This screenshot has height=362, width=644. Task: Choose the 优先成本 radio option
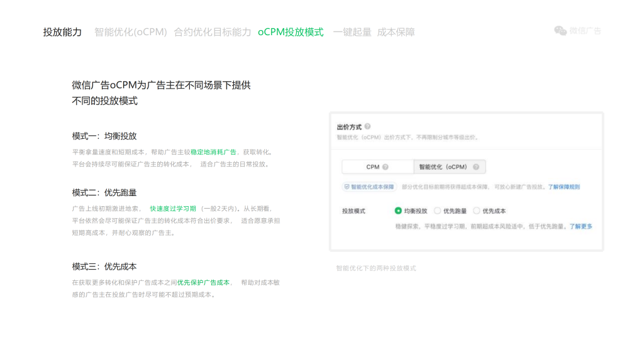coord(477,211)
